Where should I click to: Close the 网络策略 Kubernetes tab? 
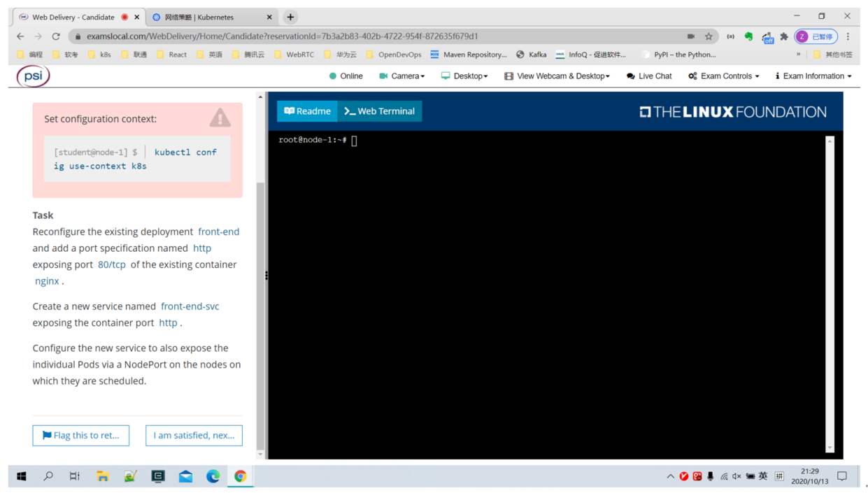pyautogui.click(x=269, y=17)
